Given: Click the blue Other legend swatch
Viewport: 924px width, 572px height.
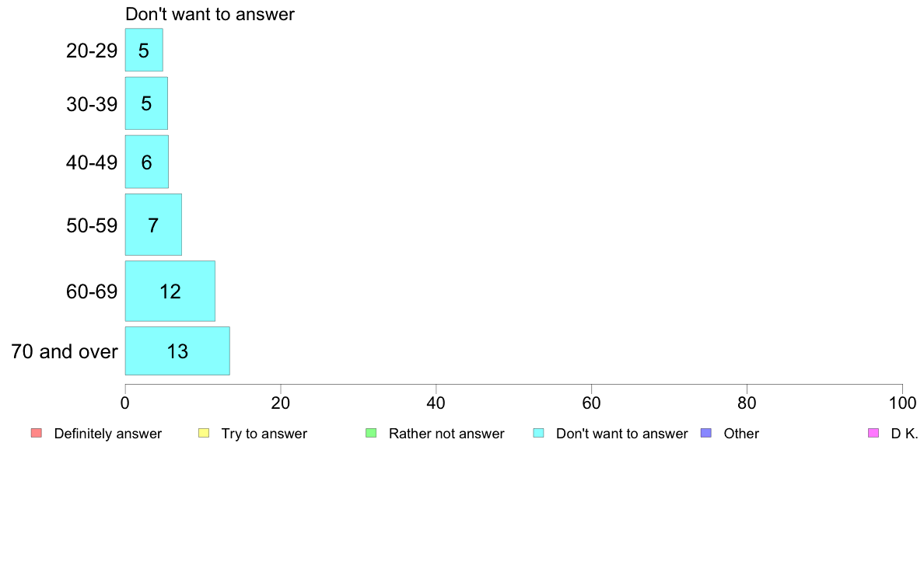Looking at the screenshot, I should point(706,433).
